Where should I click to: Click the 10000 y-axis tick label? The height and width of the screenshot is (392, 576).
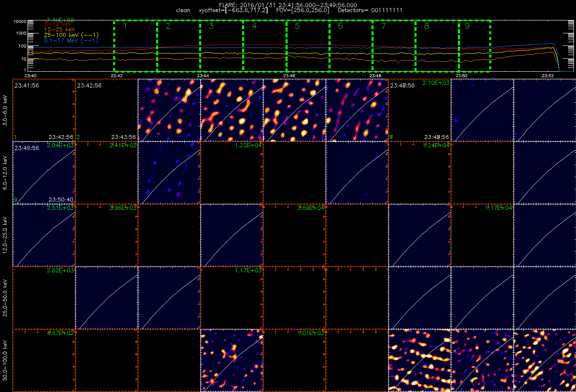(x=20, y=21)
